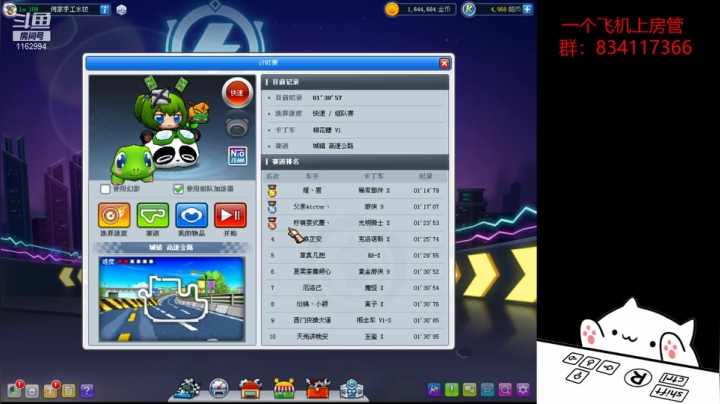Click the silver medal in rank 2 row
The image size is (720, 404).
pos(272,207)
